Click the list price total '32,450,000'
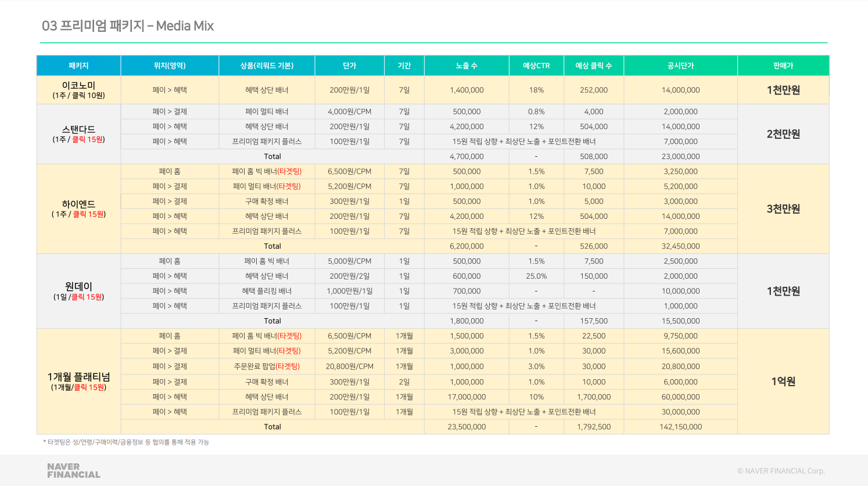Screen dimensions: 868x486 680,246
